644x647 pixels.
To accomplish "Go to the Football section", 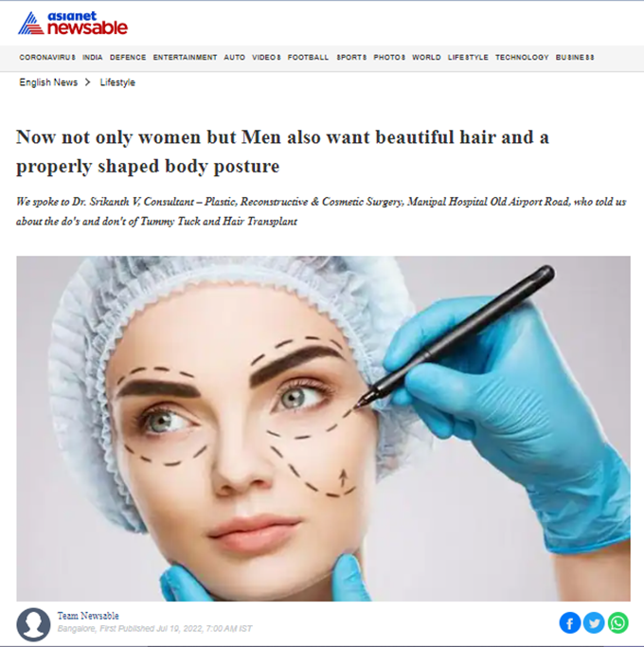I will coord(308,58).
